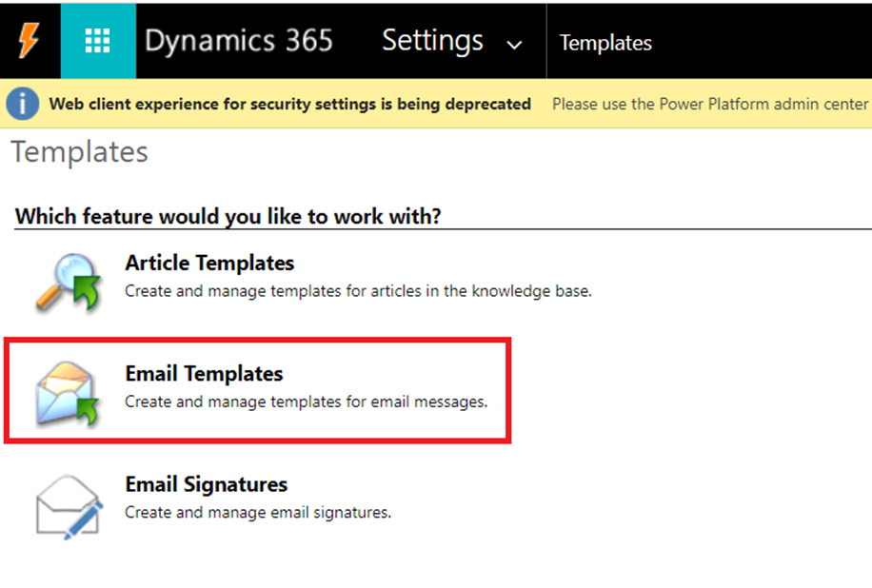Click the knowledge base articles description text
872x588 pixels.
coord(358,291)
